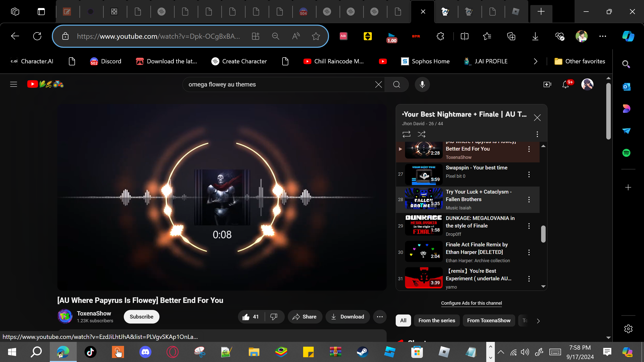Screen dimensions: 644x362
Task: Click the YouTube search magnifier button
Action: (396, 84)
